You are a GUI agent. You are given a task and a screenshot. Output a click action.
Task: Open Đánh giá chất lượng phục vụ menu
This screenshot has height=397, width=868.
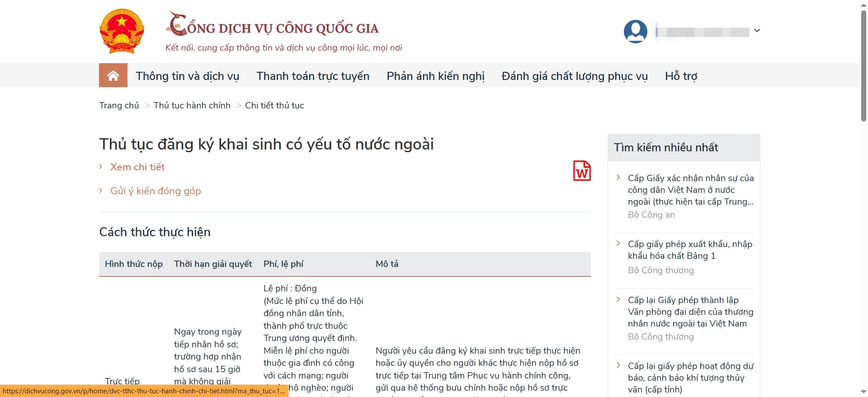[575, 76]
